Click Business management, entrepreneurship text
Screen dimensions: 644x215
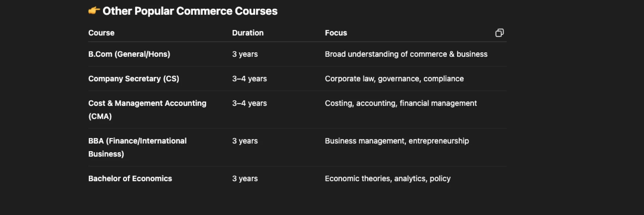[397, 141]
